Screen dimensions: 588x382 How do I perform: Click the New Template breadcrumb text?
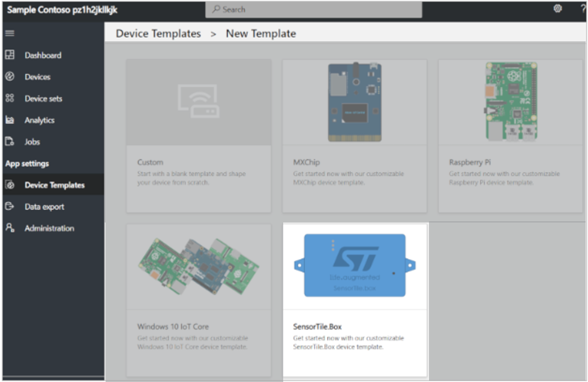pyautogui.click(x=260, y=34)
